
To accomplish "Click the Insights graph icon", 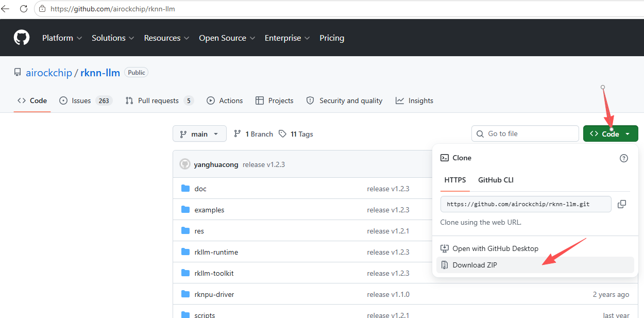I will click(400, 101).
